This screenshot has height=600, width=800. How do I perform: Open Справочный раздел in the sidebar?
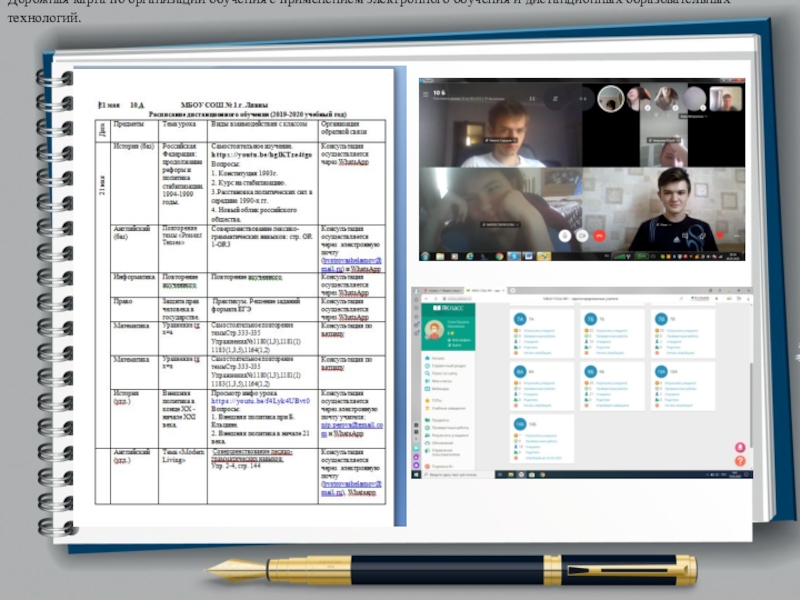(445, 366)
